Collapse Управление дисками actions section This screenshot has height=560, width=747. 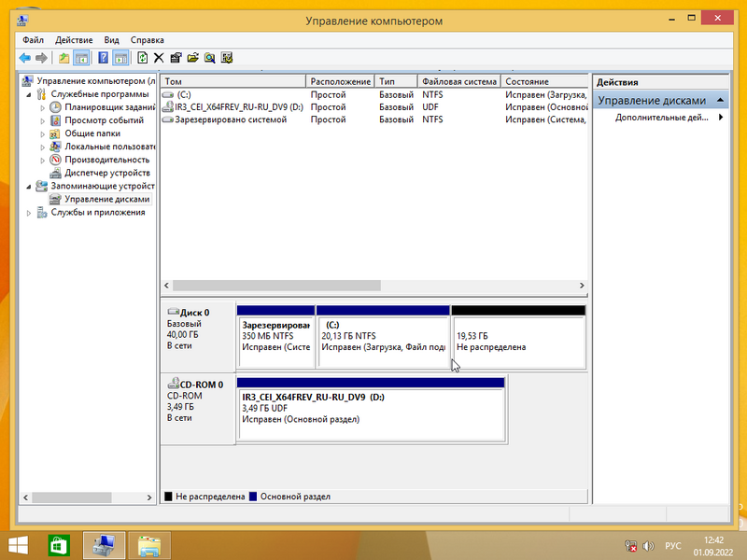tap(720, 101)
